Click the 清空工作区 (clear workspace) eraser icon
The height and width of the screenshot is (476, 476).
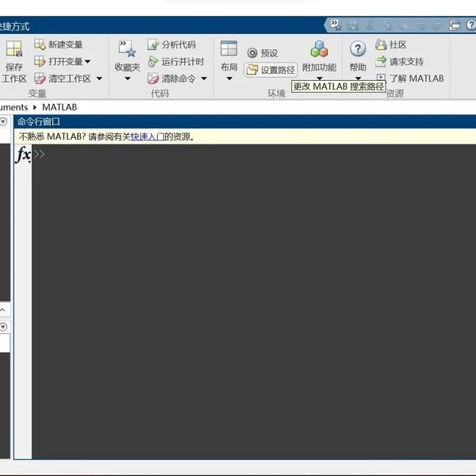[40, 79]
